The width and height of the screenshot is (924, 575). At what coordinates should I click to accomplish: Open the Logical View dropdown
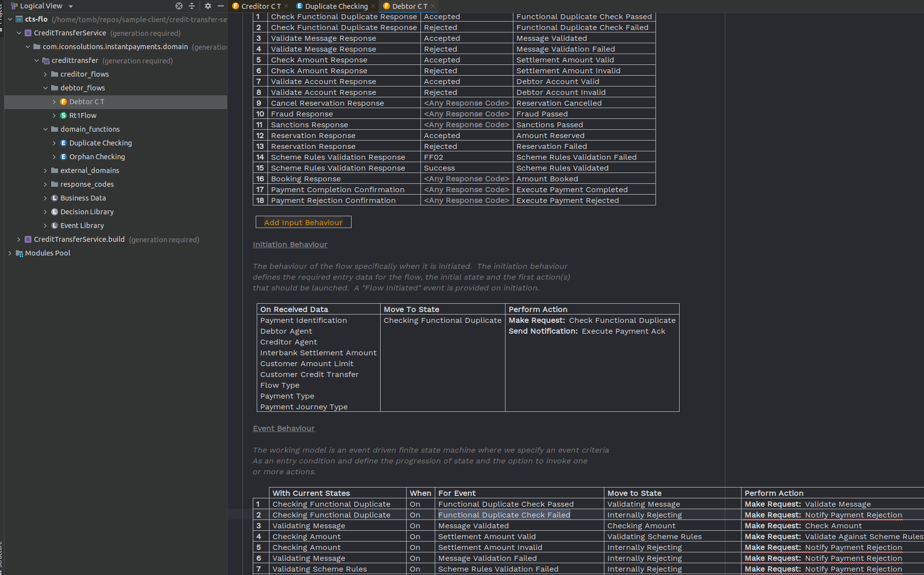coord(70,6)
